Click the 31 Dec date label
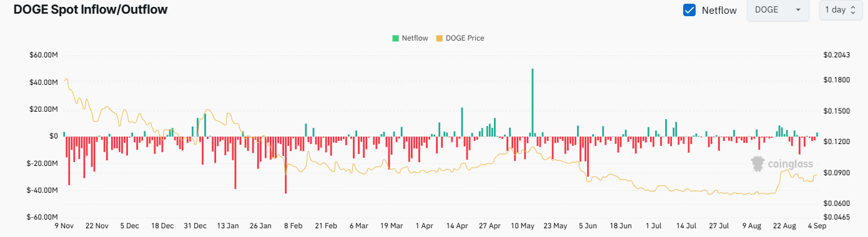This screenshot has width=868, height=237. (195, 226)
